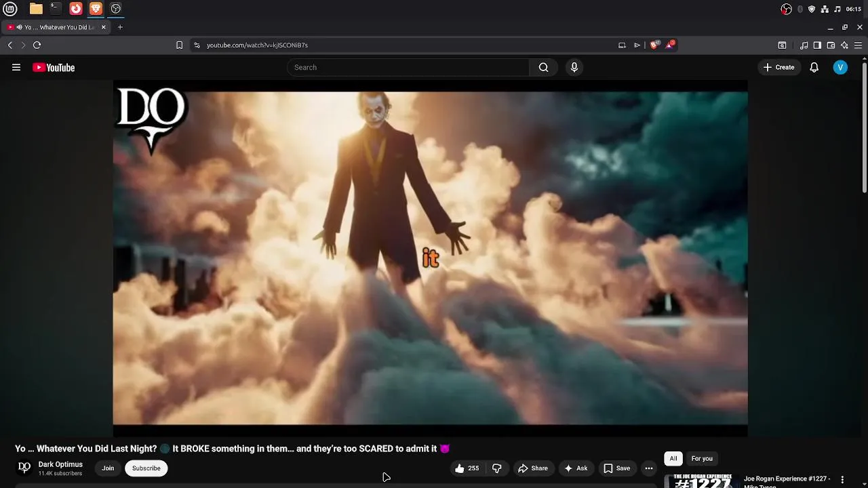Open options for Joe Rogan #1227 video

[842, 479]
